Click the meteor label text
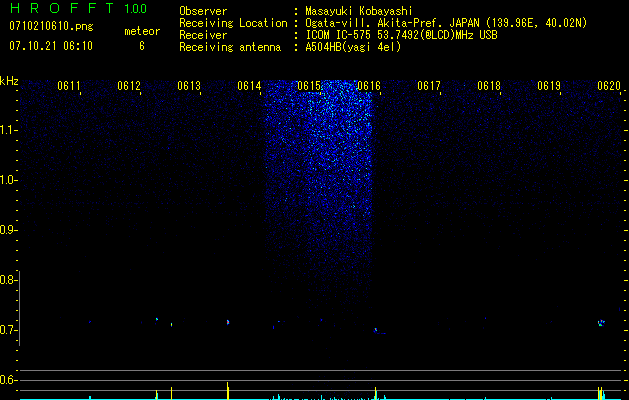The height and width of the screenshot is (400, 629). 142,31
